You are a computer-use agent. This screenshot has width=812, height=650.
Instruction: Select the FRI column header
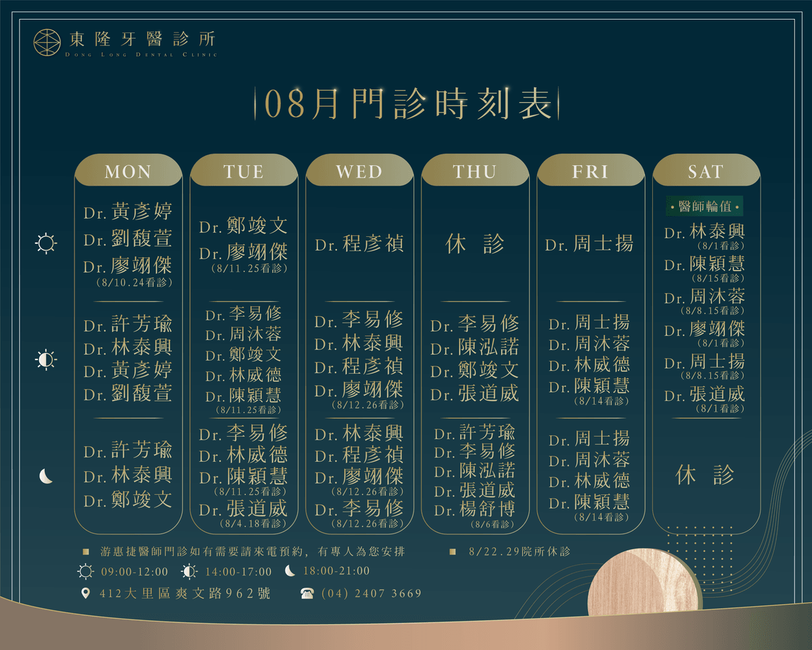click(591, 171)
